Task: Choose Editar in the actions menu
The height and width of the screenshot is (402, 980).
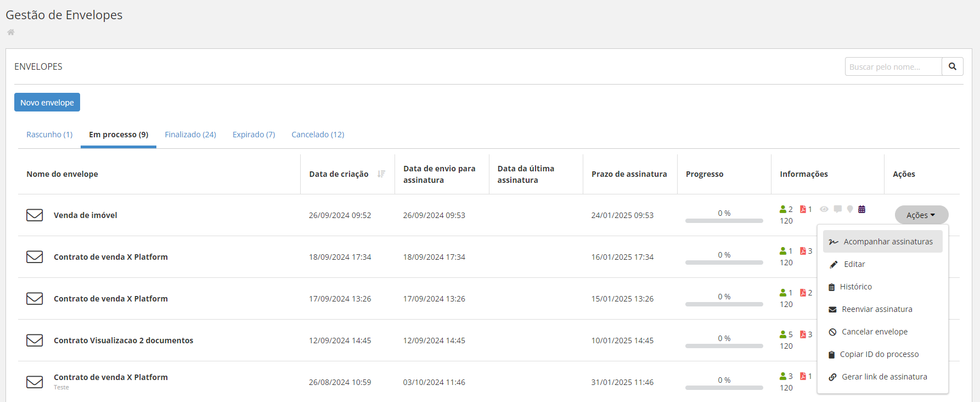Action: pos(854,264)
